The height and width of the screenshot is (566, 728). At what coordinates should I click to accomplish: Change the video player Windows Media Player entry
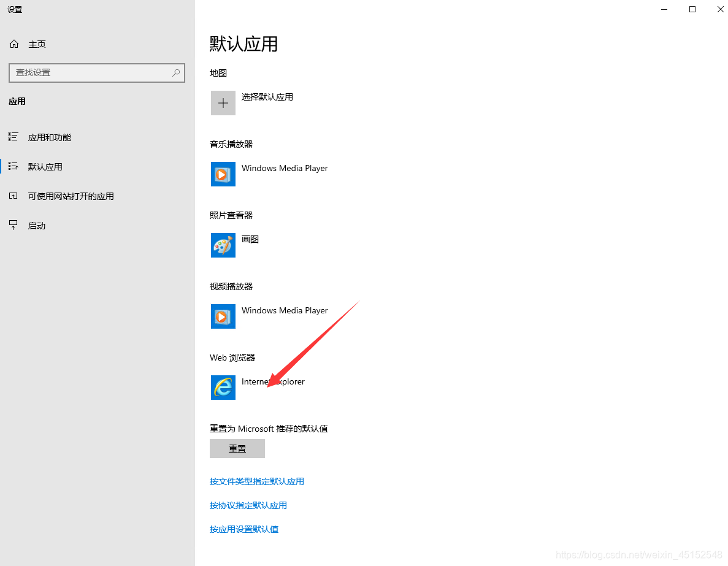[285, 310]
